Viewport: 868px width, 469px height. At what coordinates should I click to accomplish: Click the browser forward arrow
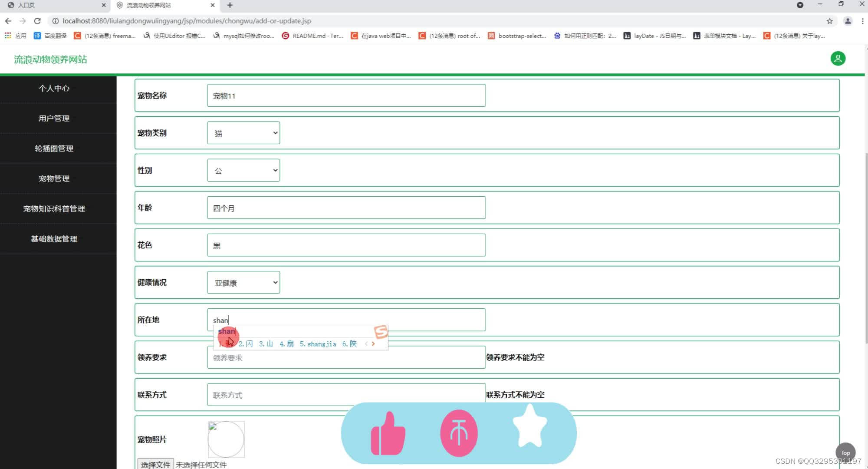click(x=23, y=21)
